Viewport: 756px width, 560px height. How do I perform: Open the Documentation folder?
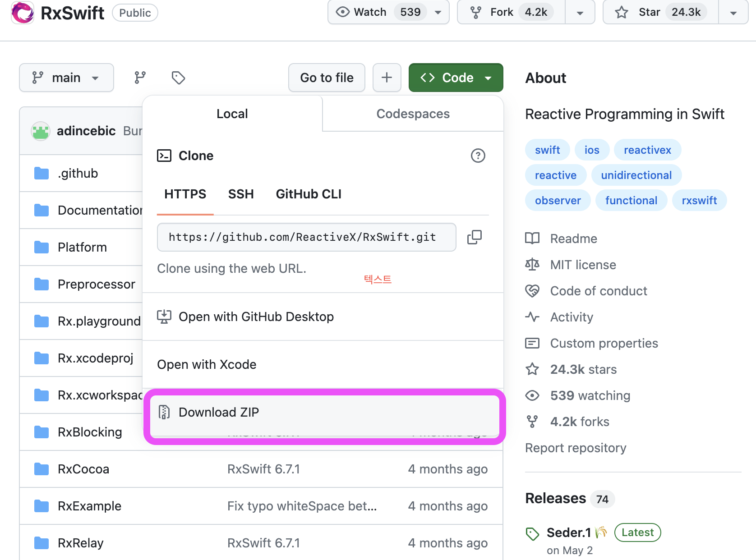click(100, 210)
